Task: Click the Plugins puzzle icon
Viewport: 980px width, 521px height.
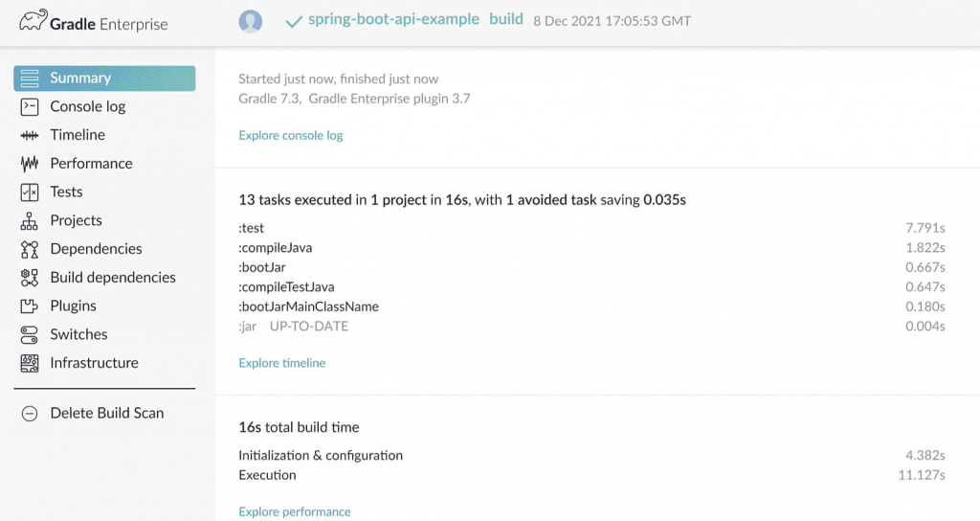Action: point(30,306)
